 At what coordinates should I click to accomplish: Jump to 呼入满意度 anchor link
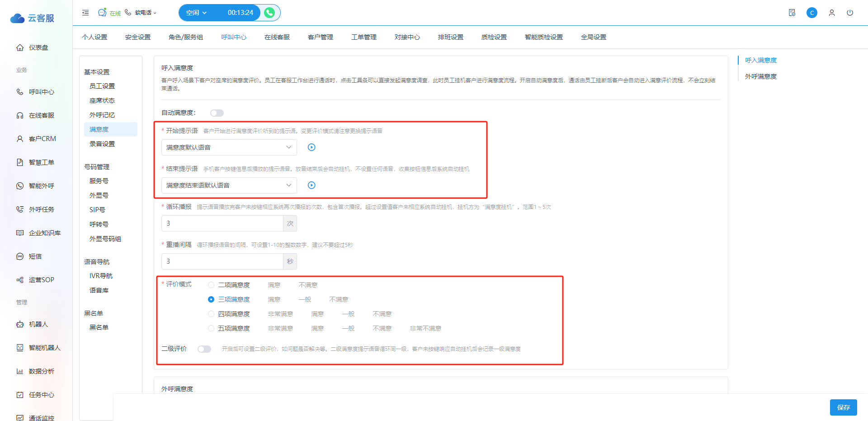[761, 60]
